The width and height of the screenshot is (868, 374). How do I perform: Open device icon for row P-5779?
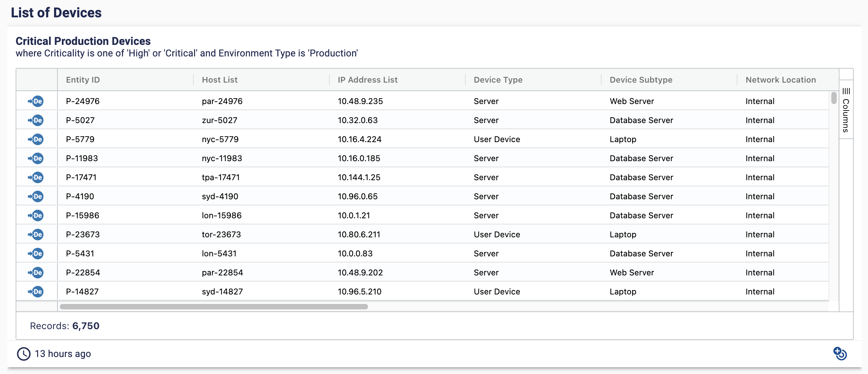coord(36,139)
